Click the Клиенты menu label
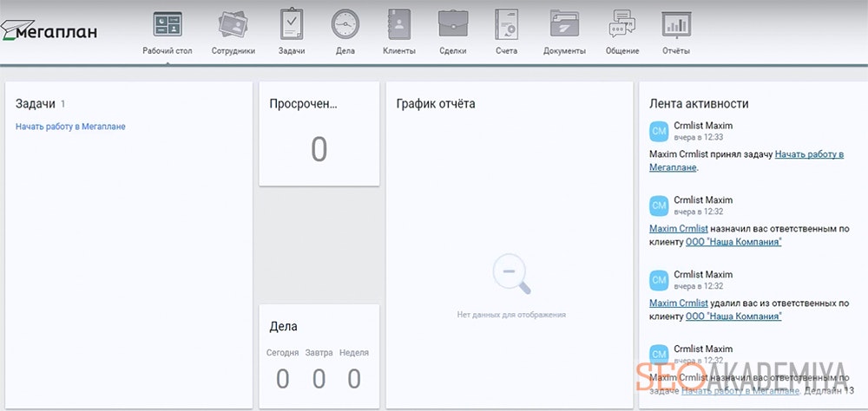Viewport: 868px width, 411px height. pos(399,51)
